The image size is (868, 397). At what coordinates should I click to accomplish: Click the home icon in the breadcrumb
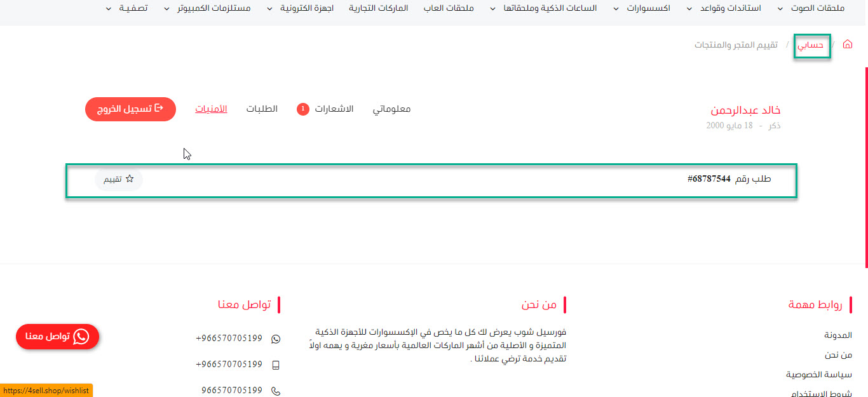point(848,45)
